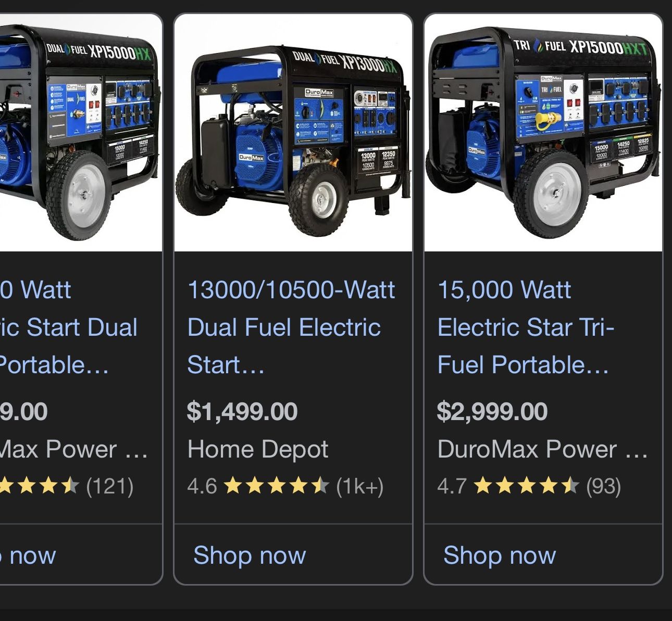Viewport: 672px width, 621px height.
Task: Open the (93) reviews count
Action: tap(604, 486)
